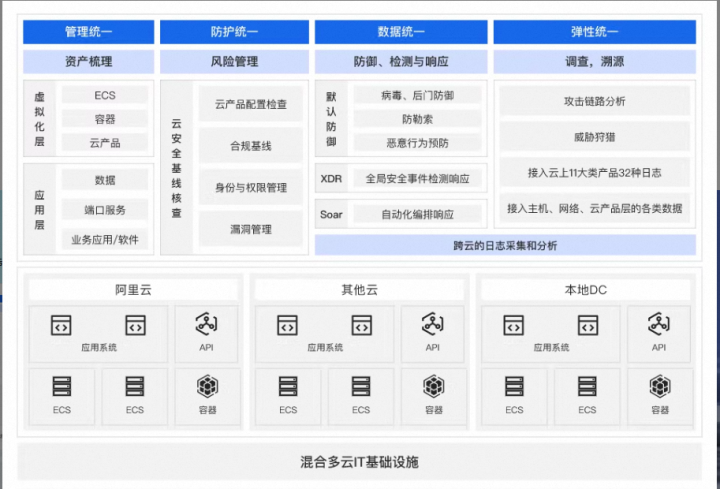
Task: Click the 漏洞管理 box
Action: click(x=251, y=229)
